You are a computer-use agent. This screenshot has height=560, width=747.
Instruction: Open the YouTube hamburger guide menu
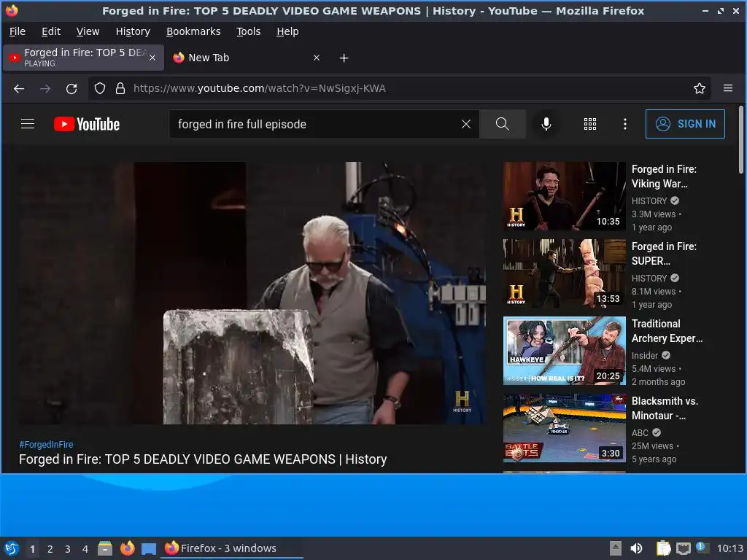click(x=28, y=124)
